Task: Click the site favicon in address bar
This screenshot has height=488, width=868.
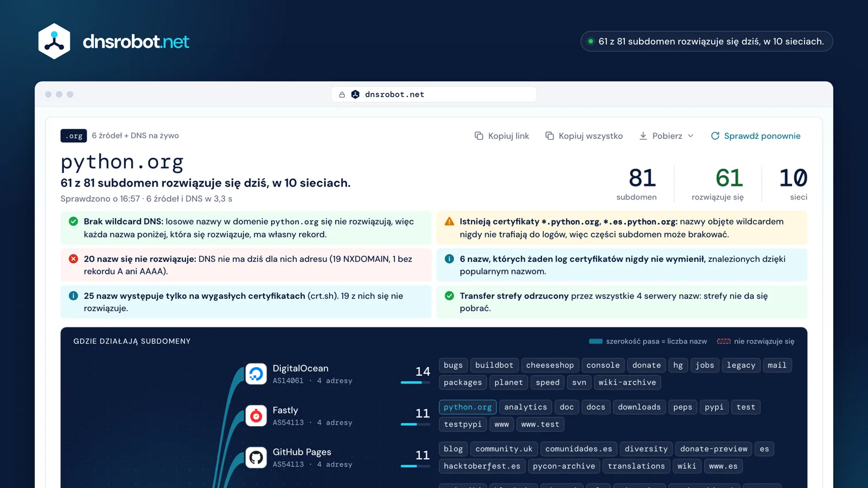Action: (x=355, y=94)
